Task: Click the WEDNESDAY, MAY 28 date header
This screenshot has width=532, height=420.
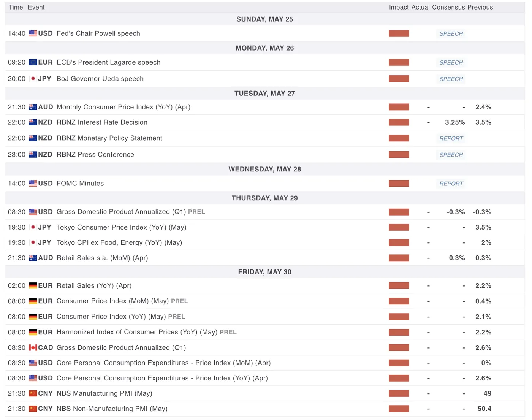Action: tap(265, 169)
